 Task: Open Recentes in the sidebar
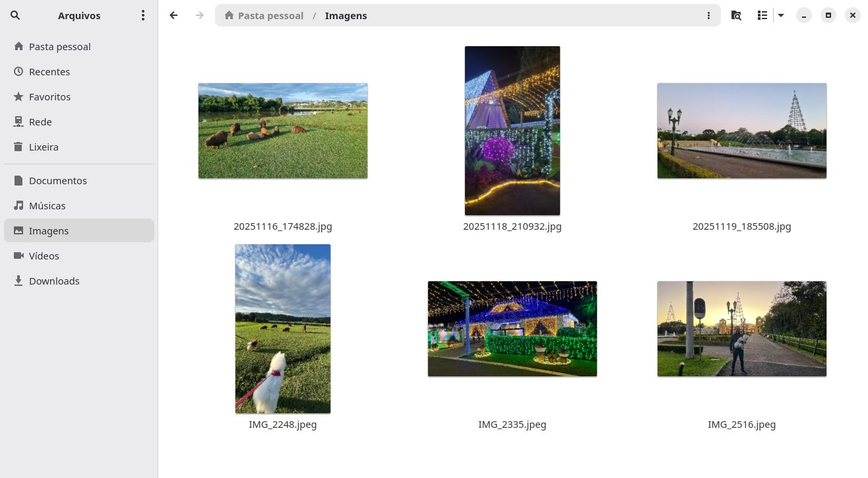click(x=49, y=72)
